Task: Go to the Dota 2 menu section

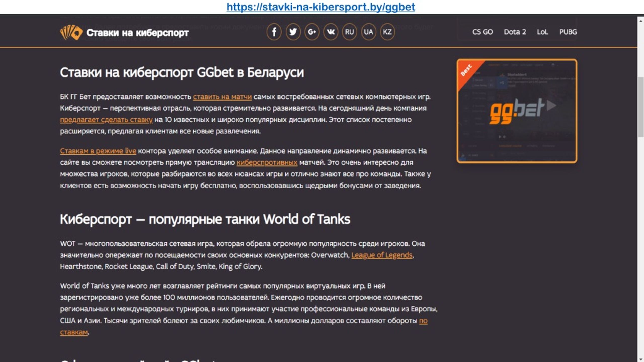Action: (x=515, y=32)
